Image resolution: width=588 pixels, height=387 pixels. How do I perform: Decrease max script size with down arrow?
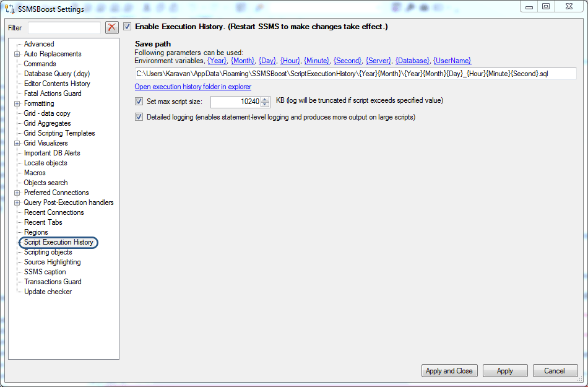tap(265, 104)
